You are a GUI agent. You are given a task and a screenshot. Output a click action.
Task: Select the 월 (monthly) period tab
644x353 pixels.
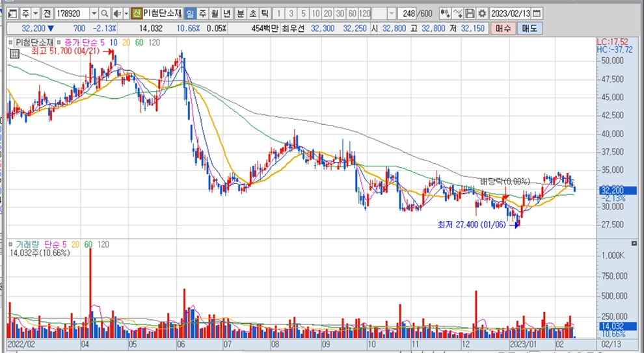pyautogui.click(x=213, y=14)
